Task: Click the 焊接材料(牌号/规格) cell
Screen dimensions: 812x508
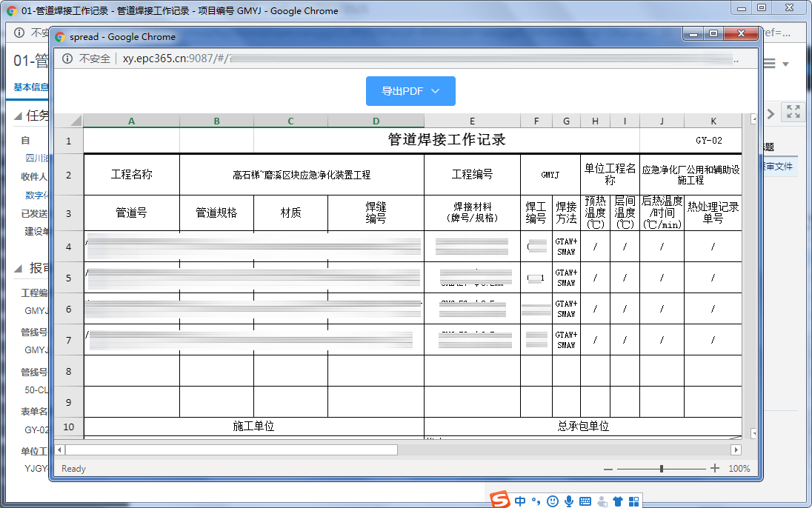Action: pyautogui.click(x=472, y=213)
